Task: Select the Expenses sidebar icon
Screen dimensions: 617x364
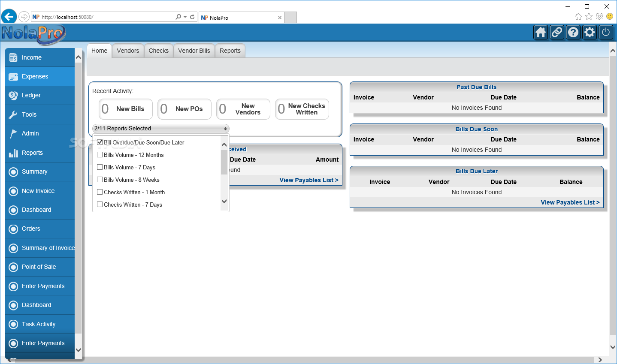Action: click(13, 77)
